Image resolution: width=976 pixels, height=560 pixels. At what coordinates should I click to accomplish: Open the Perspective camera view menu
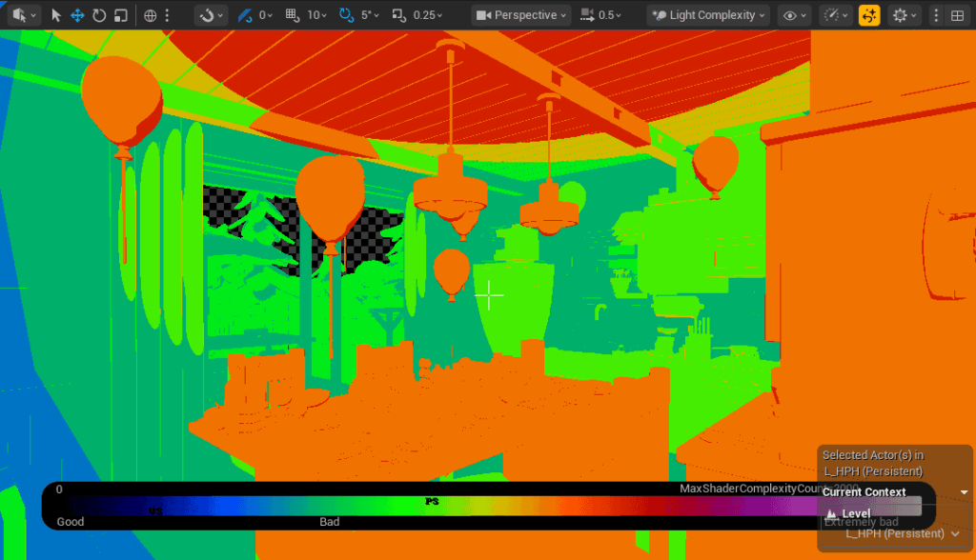coord(520,15)
